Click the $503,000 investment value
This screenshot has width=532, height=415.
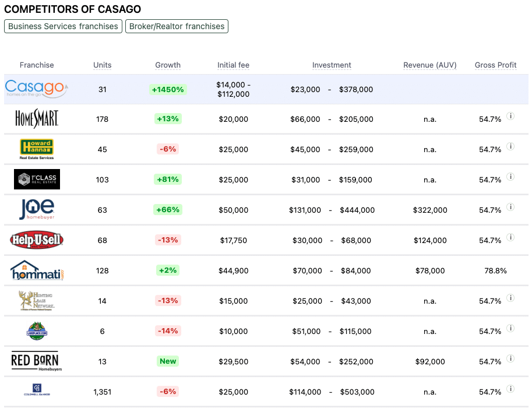pyautogui.click(x=357, y=392)
